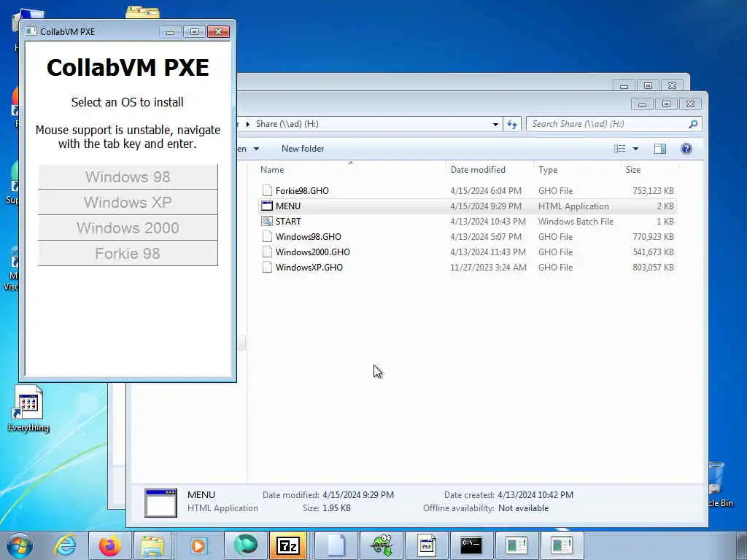747x560 pixels.
Task: Click the 11/27/2023 3:24 AM date cell
Action: click(488, 267)
